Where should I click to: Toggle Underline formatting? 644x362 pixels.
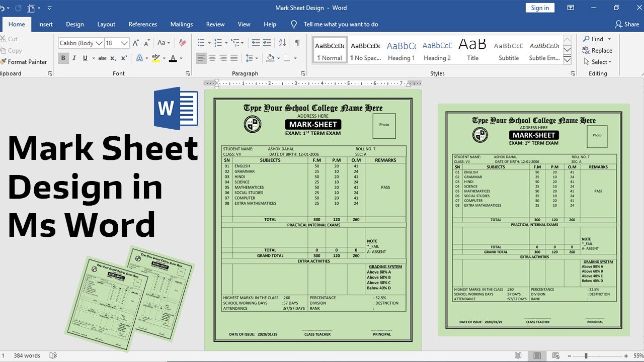(x=85, y=58)
